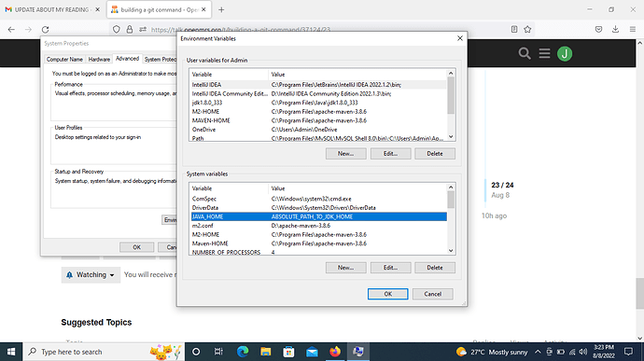The height and width of the screenshot is (361, 644).
Task: Open Mail app from taskbar
Action: pyautogui.click(x=312, y=352)
